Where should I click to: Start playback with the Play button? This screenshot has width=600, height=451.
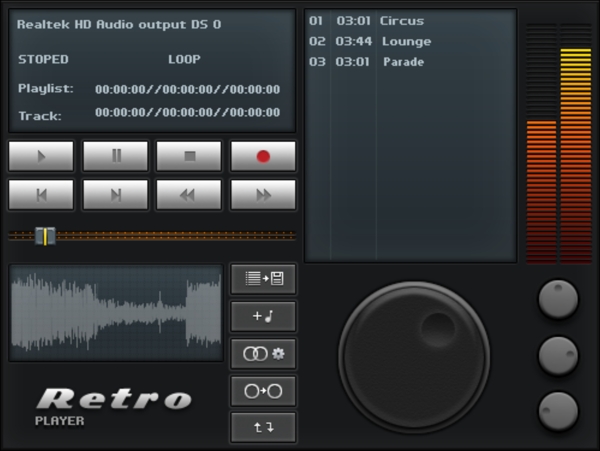[41, 156]
